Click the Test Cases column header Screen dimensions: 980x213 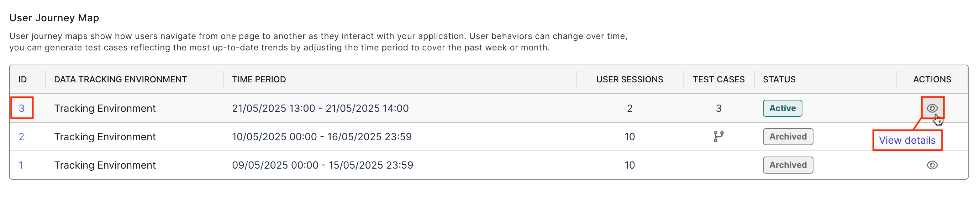coord(718,80)
